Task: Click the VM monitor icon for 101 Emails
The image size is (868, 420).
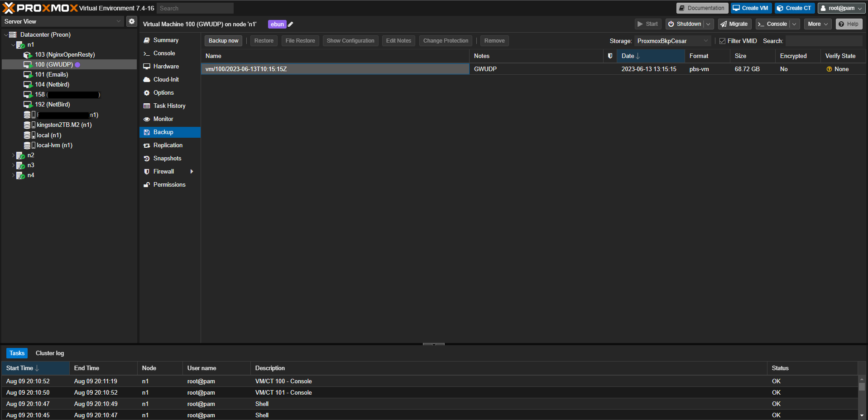Action: pos(28,75)
